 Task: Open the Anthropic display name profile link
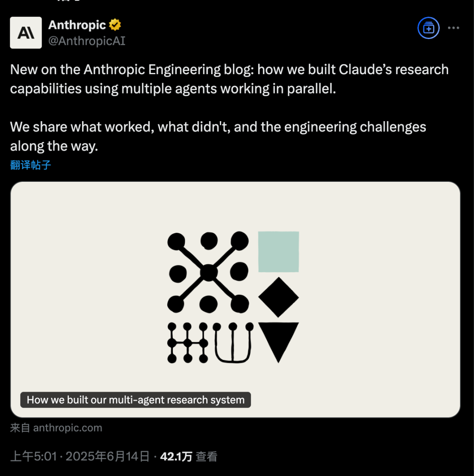point(77,25)
